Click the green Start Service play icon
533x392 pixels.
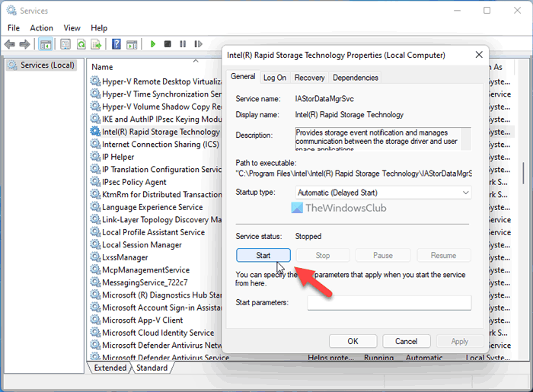(152, 44)
